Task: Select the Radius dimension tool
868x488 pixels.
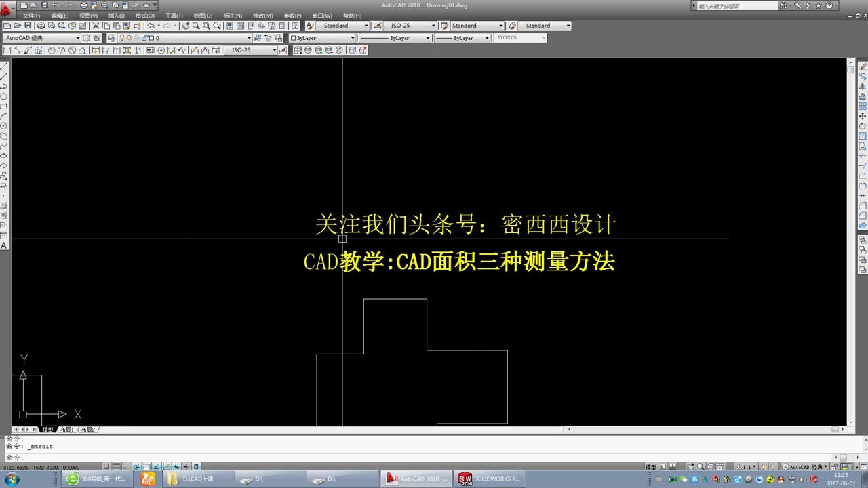Action: [52, 50]
